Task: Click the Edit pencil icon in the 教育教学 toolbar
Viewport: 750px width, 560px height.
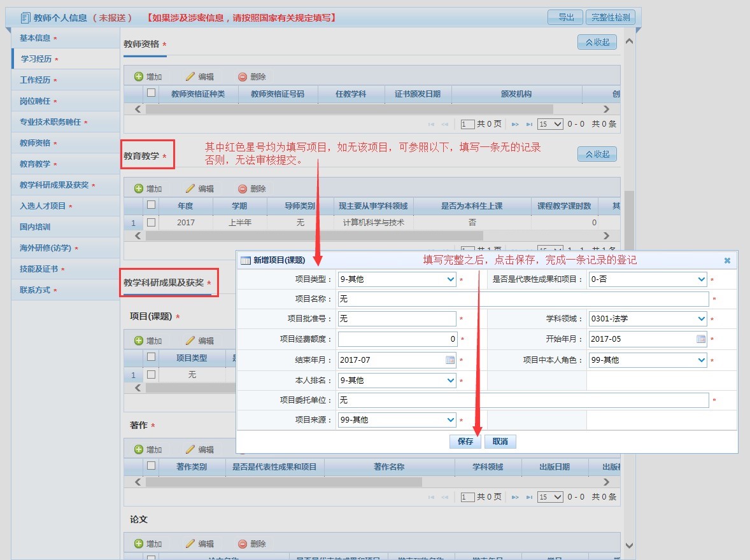Action: click(190, 189)
